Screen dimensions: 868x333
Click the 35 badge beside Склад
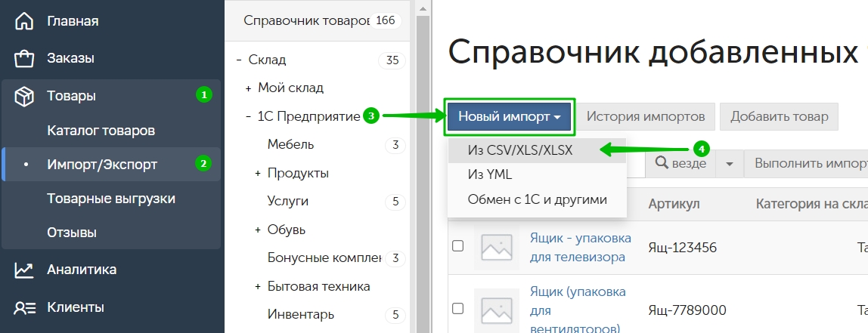point(392,60)
